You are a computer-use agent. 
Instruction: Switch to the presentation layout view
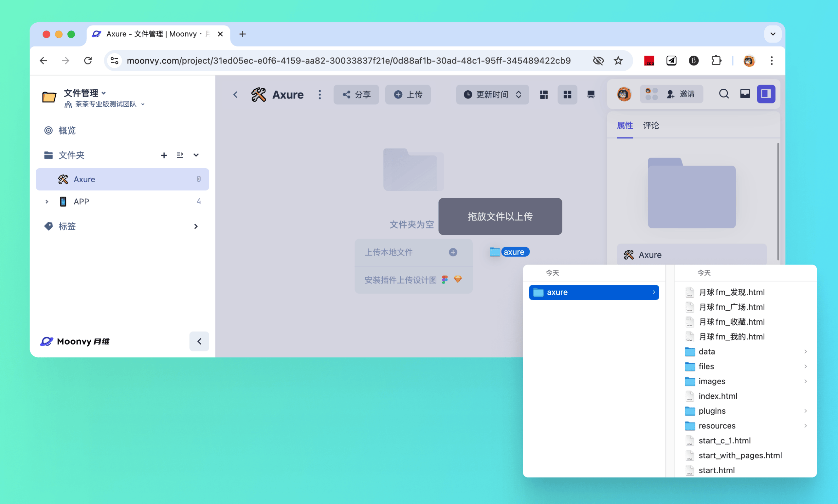tap(591, 94)
